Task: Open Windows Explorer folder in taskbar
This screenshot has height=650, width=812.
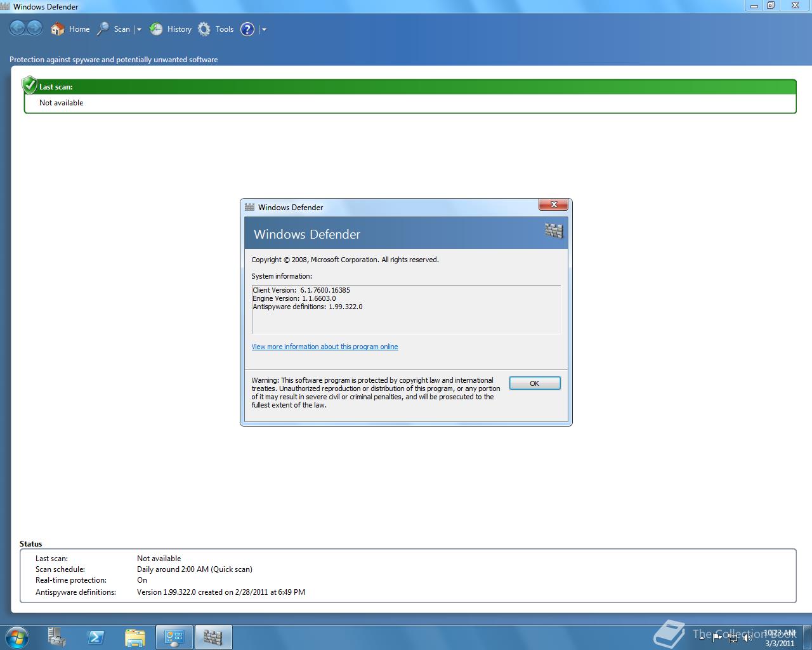Action: click(x=134, y=637)
